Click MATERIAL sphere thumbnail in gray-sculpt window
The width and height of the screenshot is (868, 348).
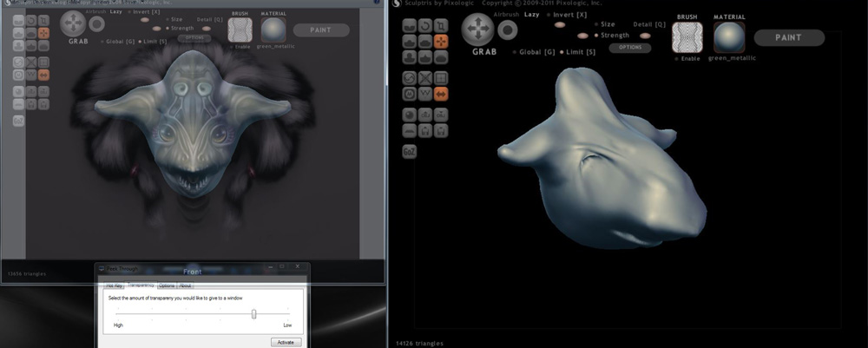pyautogui.click(x=729, y=37)
